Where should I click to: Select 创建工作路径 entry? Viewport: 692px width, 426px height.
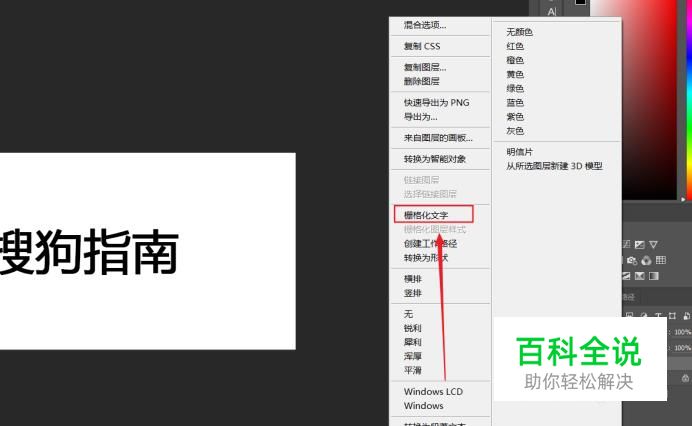pos(430,244)
